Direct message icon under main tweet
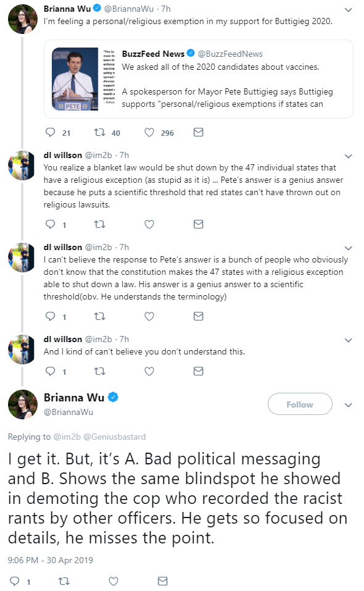 click(163, 581)
